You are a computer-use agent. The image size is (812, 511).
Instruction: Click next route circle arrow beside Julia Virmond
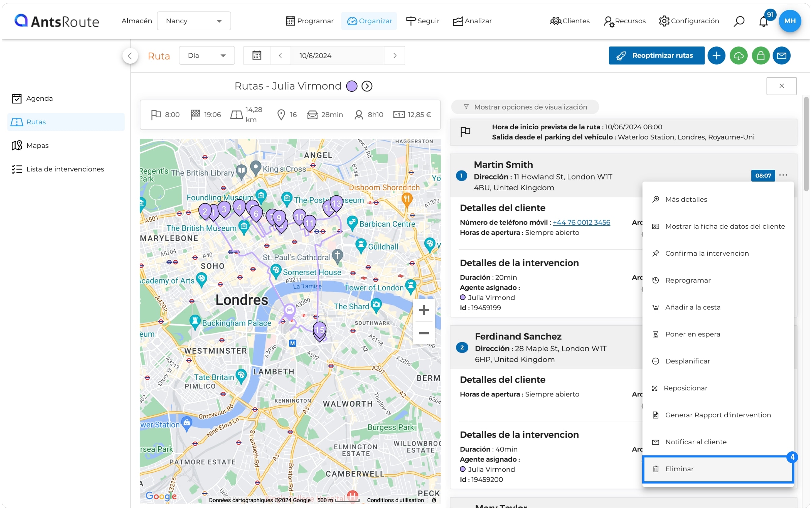pyautogui.click(x=367, y=86)
